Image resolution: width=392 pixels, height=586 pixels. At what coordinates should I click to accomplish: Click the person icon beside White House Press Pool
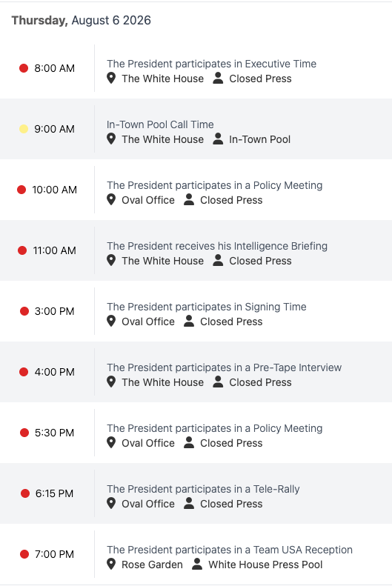197,564
